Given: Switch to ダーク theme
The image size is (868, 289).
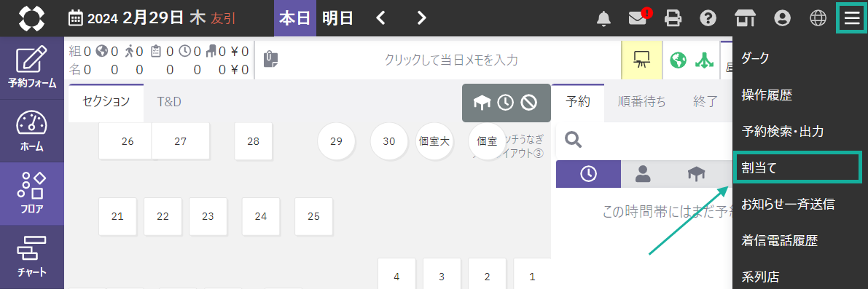Looking at the screenshot, I should coord(755,58).
